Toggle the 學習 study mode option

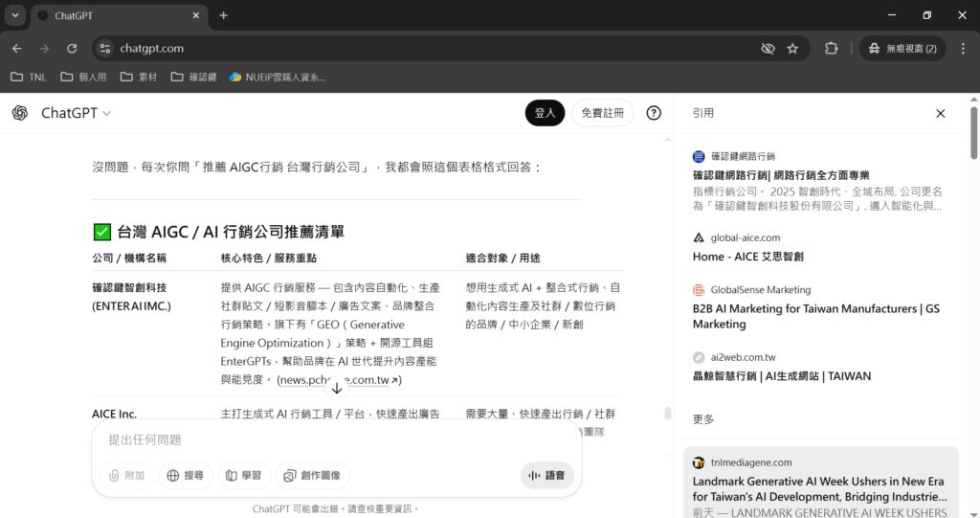pyautogui.click(x=244, y=476)
